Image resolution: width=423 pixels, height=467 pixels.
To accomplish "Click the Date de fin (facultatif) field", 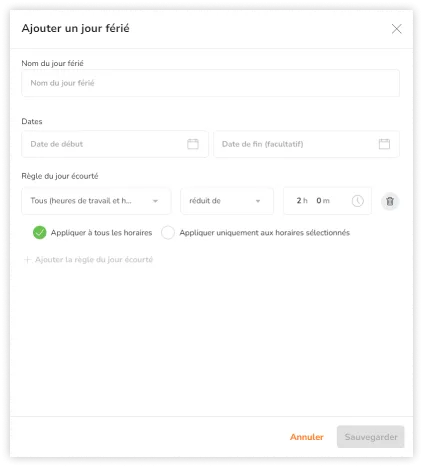I will [x=306, y=144].
